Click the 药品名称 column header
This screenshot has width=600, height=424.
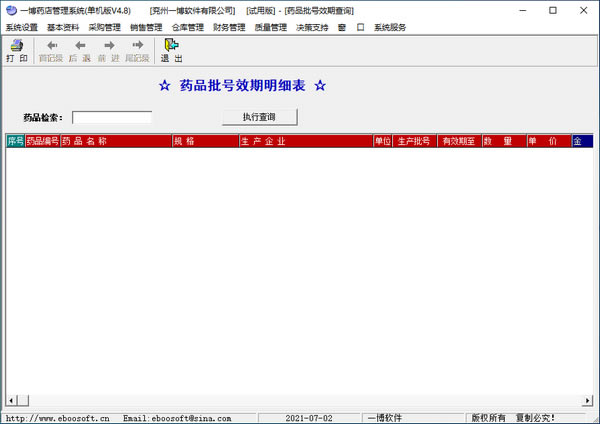(x=115, y=142)
